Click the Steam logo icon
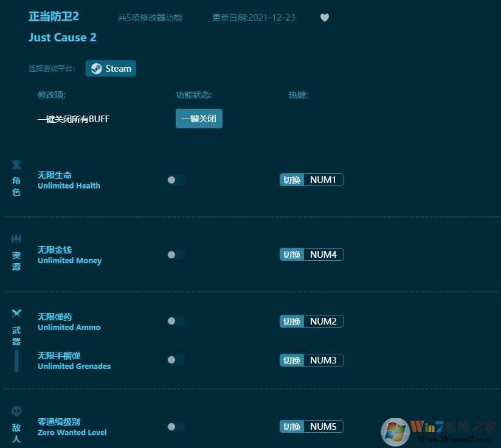The width and height of the screenshot is (501, 448). [95, 68]
